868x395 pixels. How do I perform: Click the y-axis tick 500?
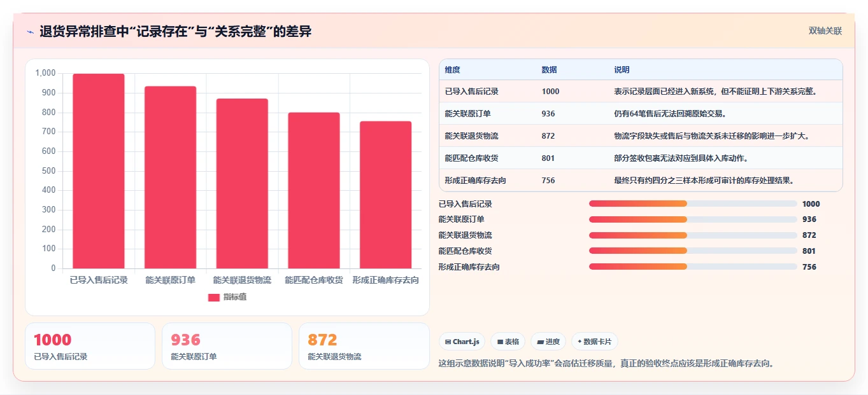pos(49,171)
